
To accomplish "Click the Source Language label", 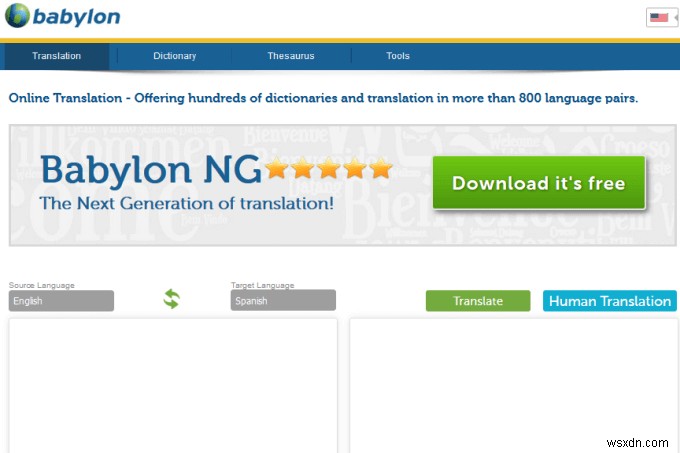I will pyautogui.click(x=42, y=285).
